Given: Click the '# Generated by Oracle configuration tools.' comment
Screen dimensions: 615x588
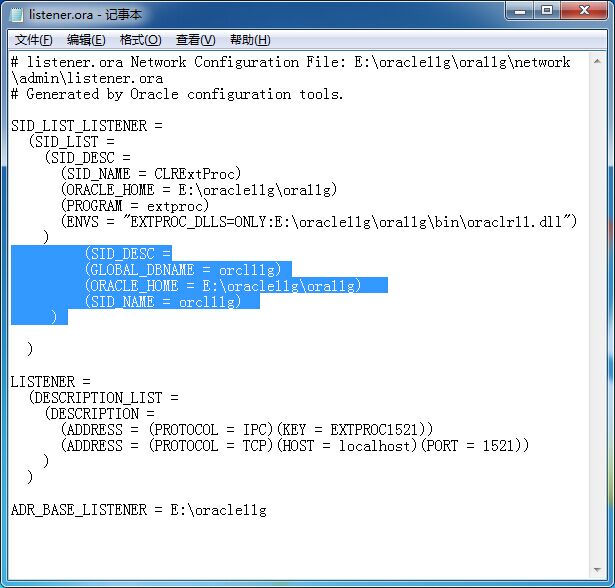Looking at the screenshot, I should tap(177, 94).
